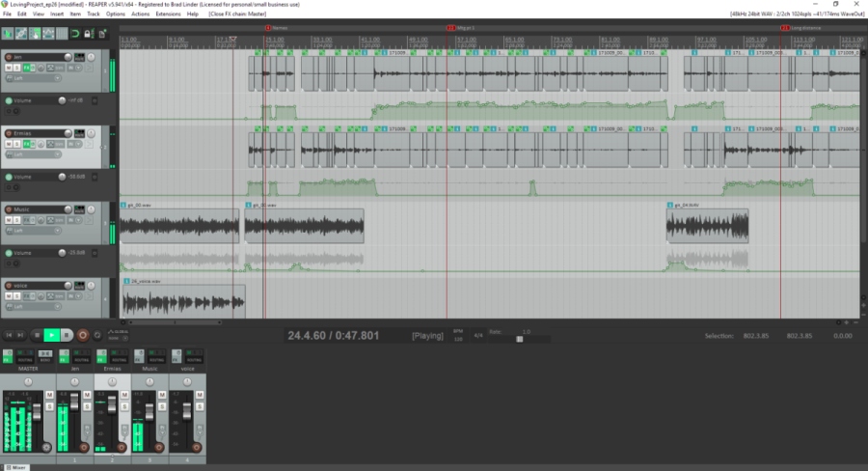The height and width of the screenshot is (471, 868).
Task: Pause playback with the transport Pause button
Action: pyautogui.click(x=67, y=335)
